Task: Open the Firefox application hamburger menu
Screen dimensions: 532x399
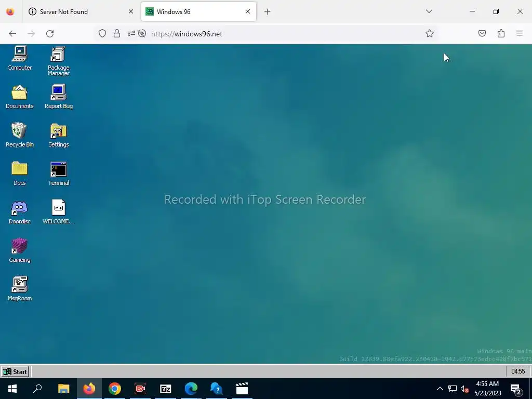Action: (520, 33)
